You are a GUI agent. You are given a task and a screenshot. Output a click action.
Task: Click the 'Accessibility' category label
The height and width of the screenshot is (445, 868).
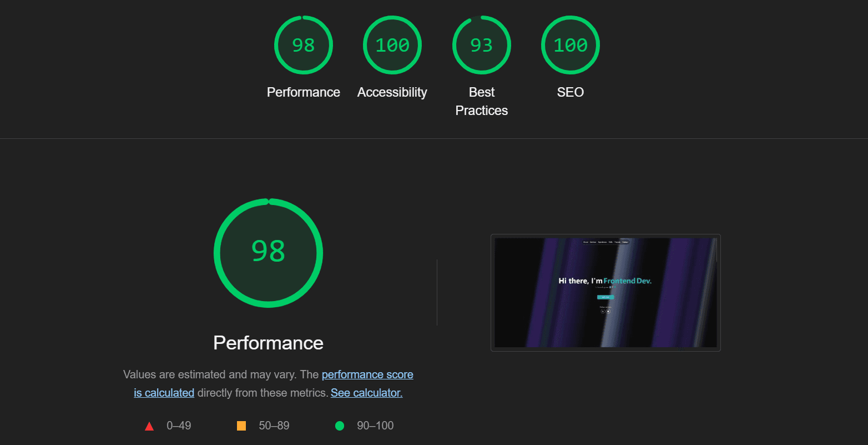pyautogui.click(x=392, y=92)
